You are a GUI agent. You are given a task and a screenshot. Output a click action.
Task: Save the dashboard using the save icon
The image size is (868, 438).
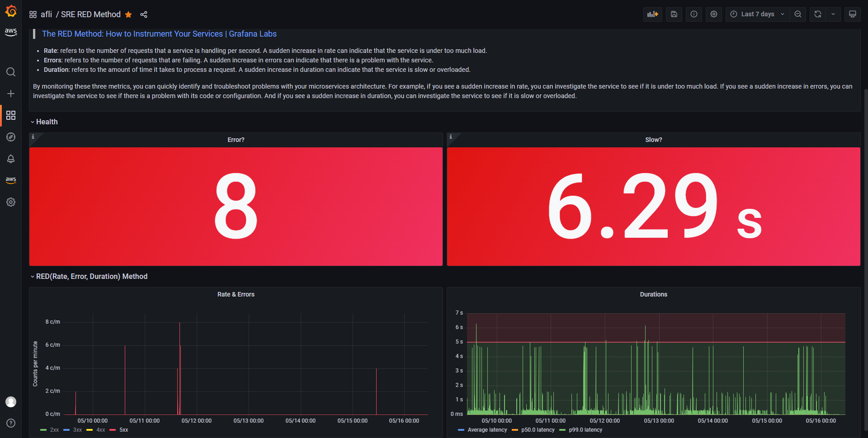tap(674, 14)
